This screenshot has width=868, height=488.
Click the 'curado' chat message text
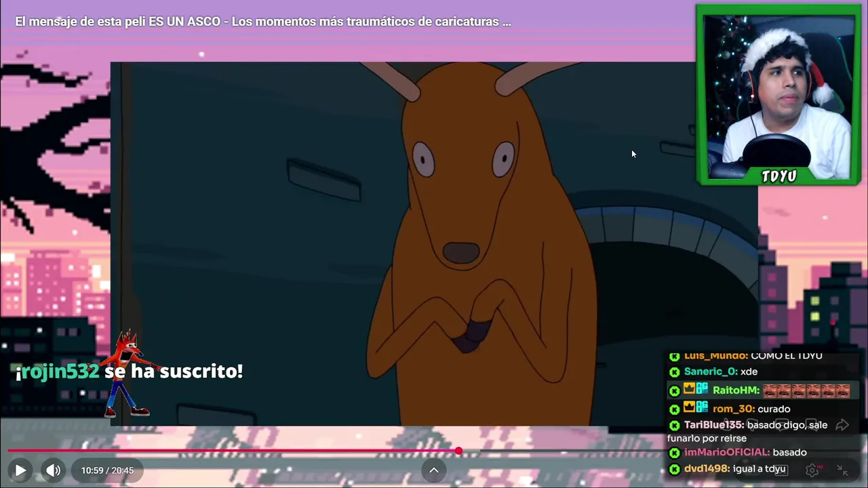coord(774,409)
